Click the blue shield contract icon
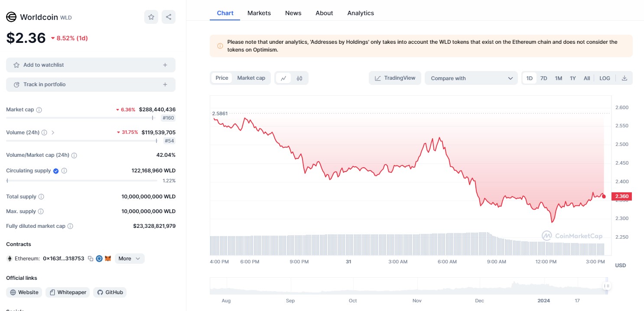Image resolution: width=644 pixels, height=311 pixels. (99, 259)
